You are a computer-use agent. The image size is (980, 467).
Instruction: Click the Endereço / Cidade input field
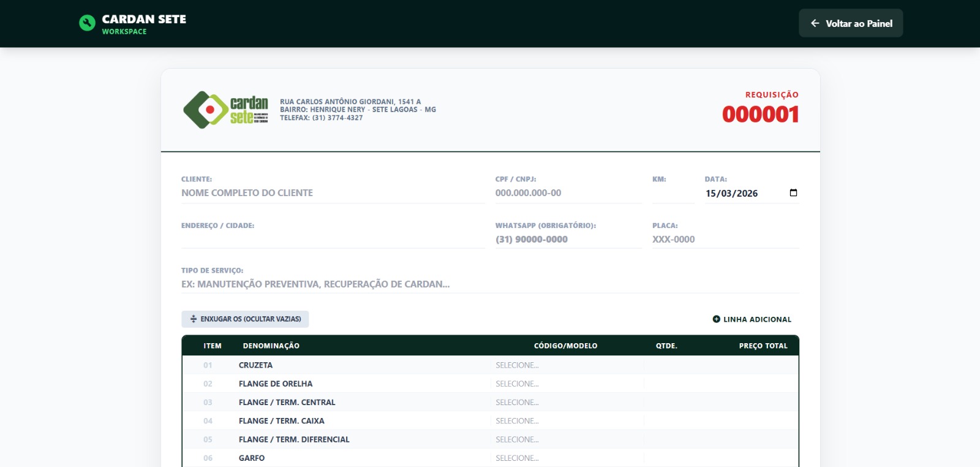pos(332,240)
